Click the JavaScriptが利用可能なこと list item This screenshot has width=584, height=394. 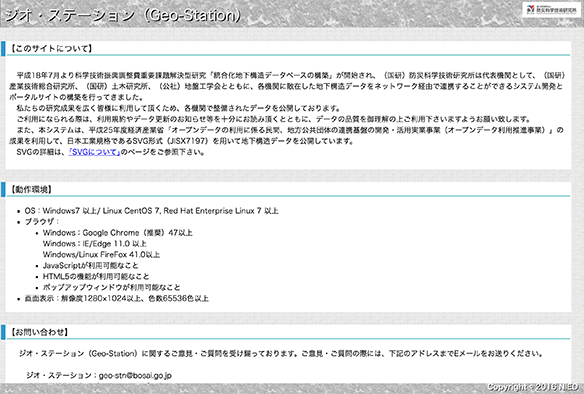91,266
